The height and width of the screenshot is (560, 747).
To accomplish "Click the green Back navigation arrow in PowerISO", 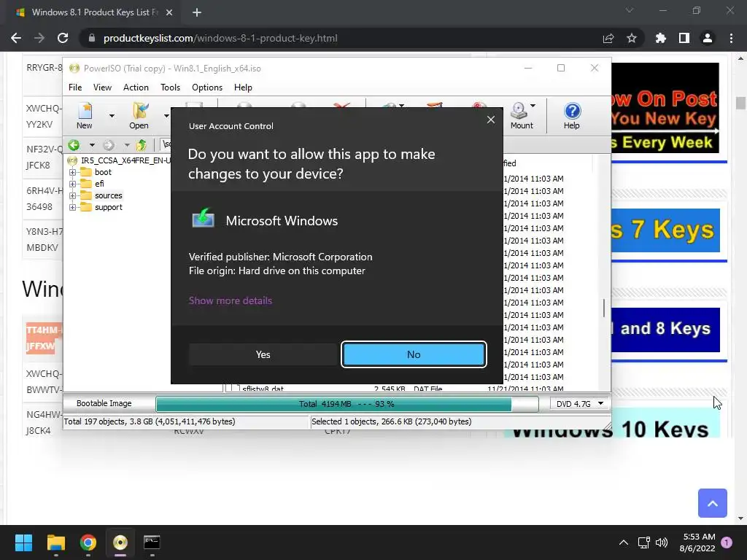I will 74,145.
